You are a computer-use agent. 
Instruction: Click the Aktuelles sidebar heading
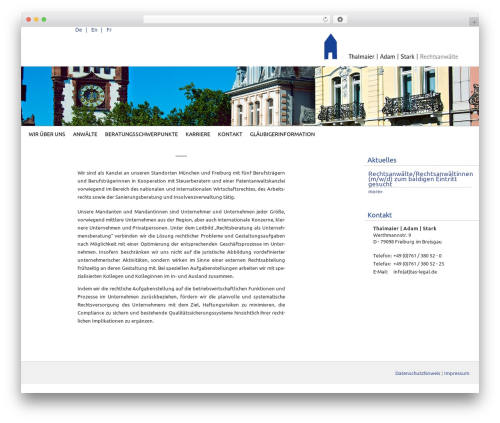pos(382,160)
